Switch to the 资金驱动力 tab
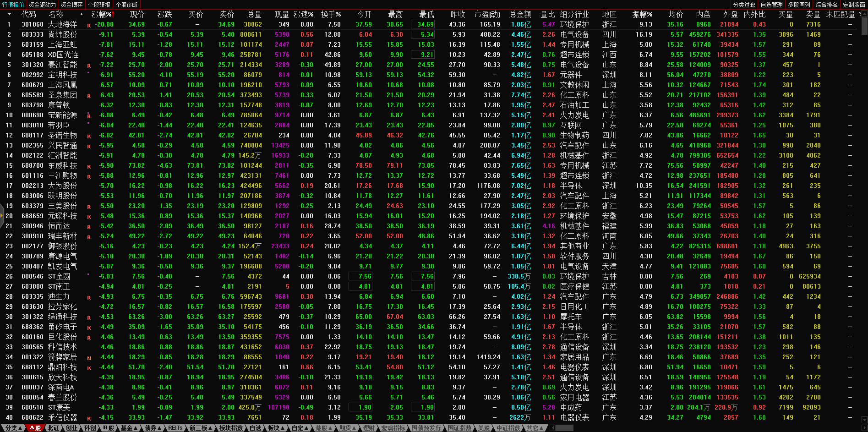The image size is (868, 432). coord(42,5)
